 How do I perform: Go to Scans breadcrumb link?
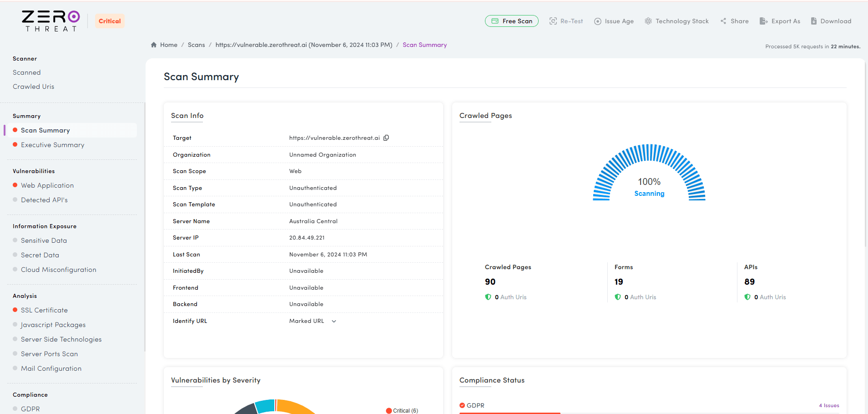[197, 45]
